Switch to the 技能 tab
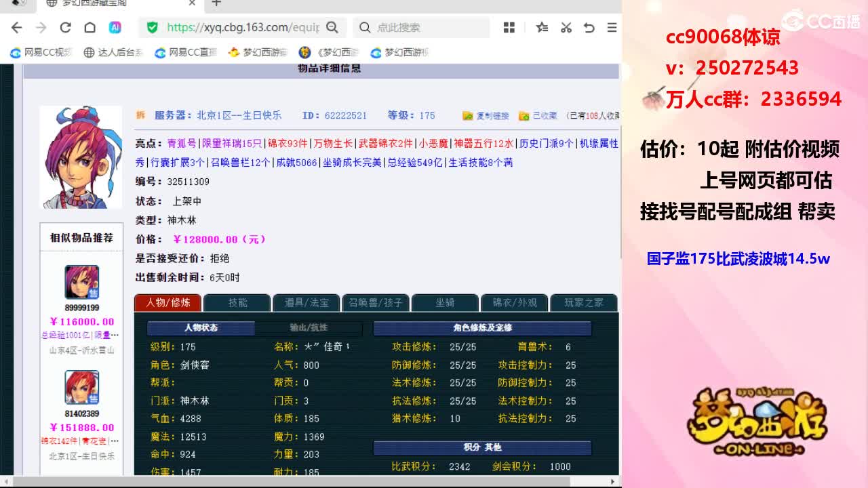The image size is (868, 488). [x=237, y=302]
